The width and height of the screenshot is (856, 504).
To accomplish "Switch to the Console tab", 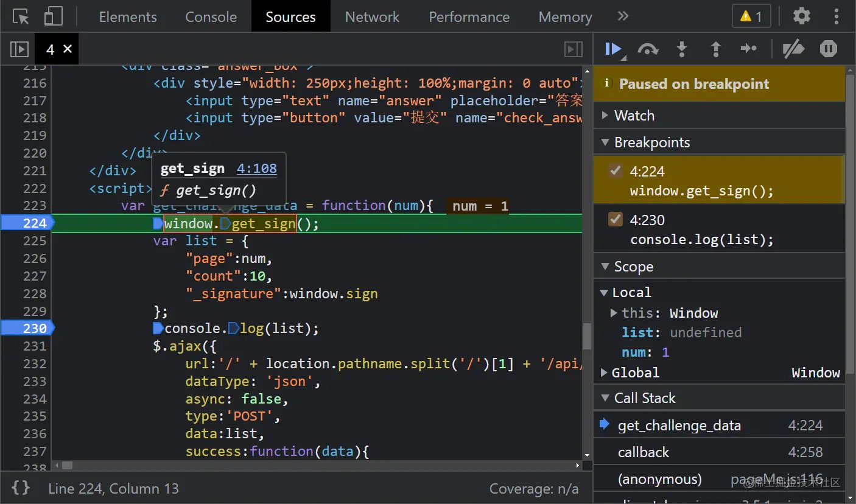I will point(211,17).
